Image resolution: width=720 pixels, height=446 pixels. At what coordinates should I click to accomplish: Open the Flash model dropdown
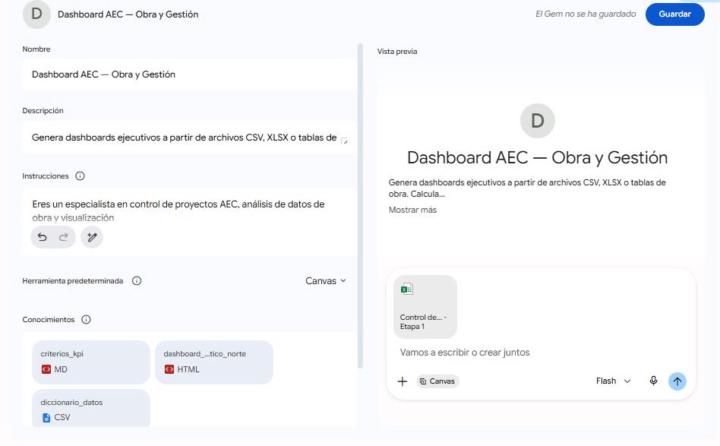[613, 381]
